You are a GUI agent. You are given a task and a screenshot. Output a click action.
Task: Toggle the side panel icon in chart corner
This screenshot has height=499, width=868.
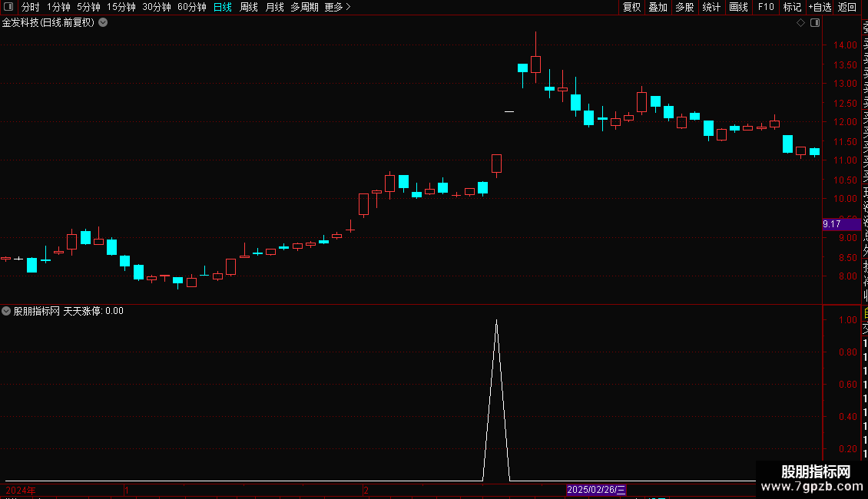click(815, 23)
